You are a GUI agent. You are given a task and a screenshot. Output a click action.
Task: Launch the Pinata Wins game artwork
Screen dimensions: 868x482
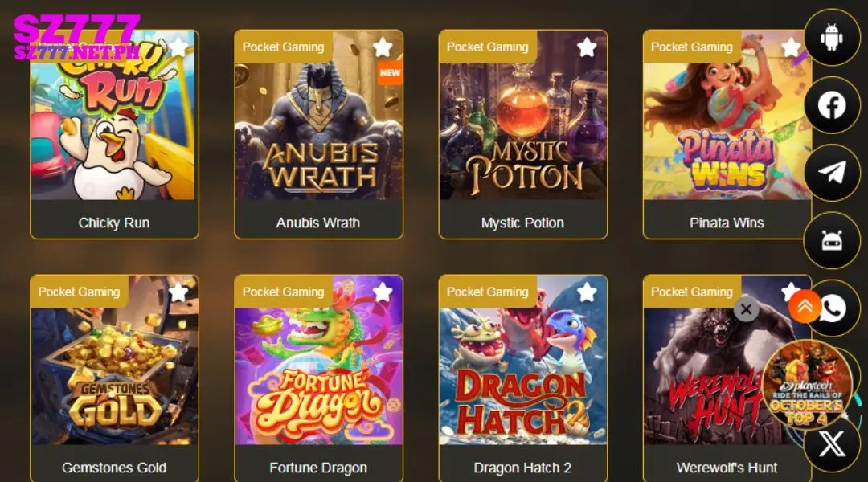[x=727, y=115]
